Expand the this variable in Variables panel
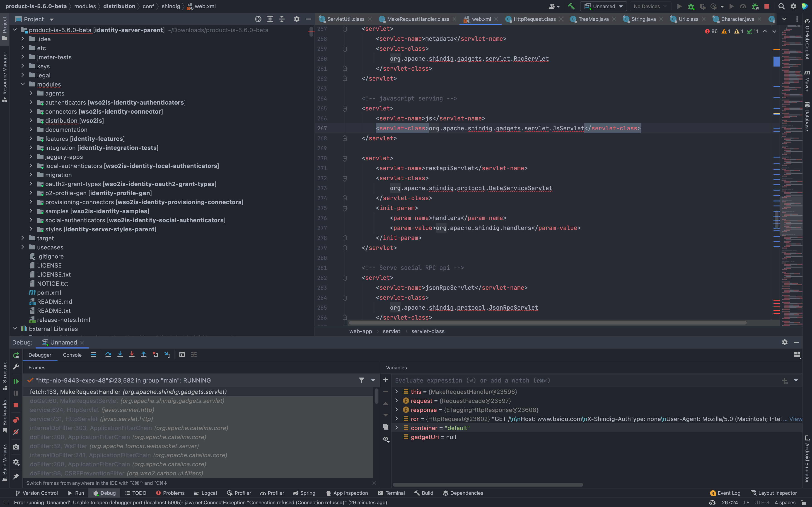This screenshot has width=812, height=507. click(397, 391)
